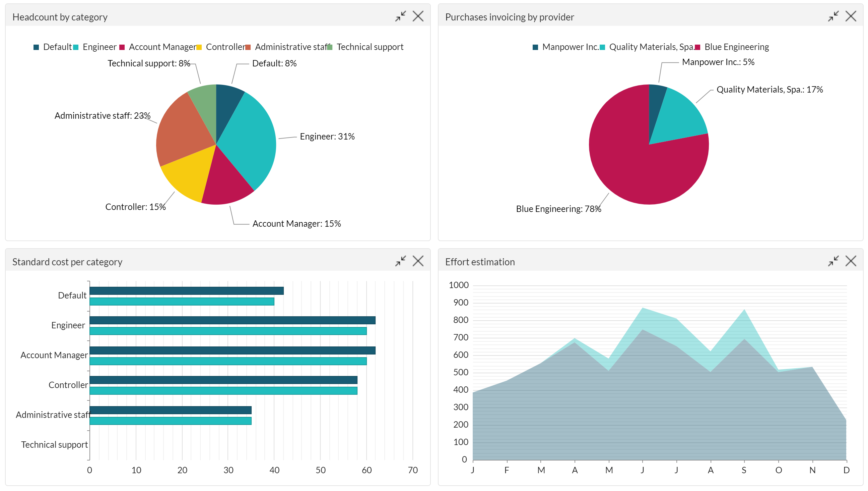Close the Headcount by category widget
868x491 pixels.
pyautogui.click(x=418, y=16)
